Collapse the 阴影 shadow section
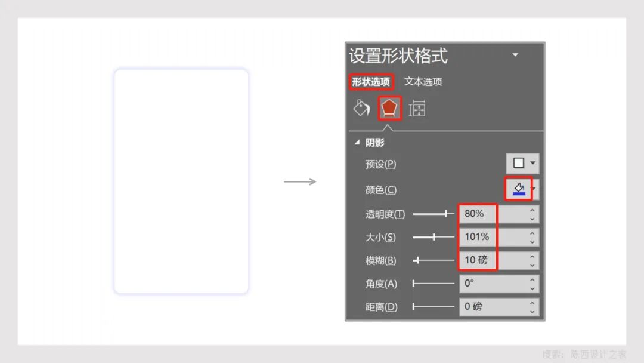The height and width of the screenshot is (363, 644). point(357,142)
